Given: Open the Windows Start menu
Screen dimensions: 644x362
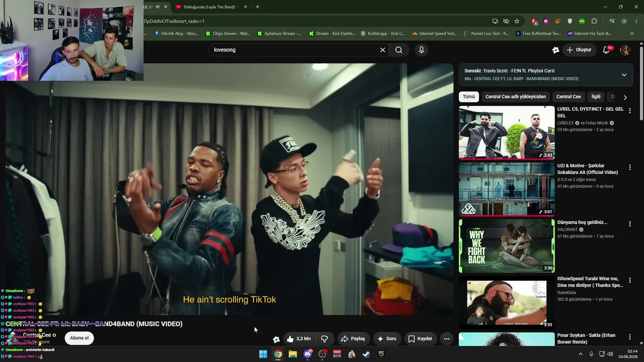Looking at the screenshot, I should pos(263,354).
